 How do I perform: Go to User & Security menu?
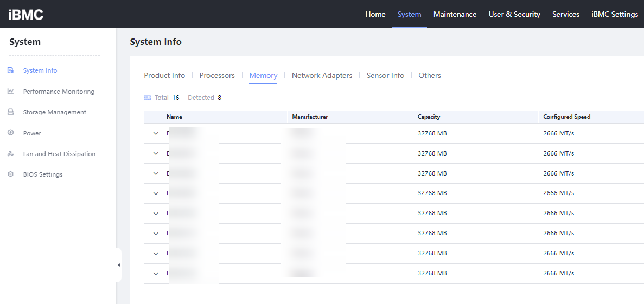click(x=514, y=14)
